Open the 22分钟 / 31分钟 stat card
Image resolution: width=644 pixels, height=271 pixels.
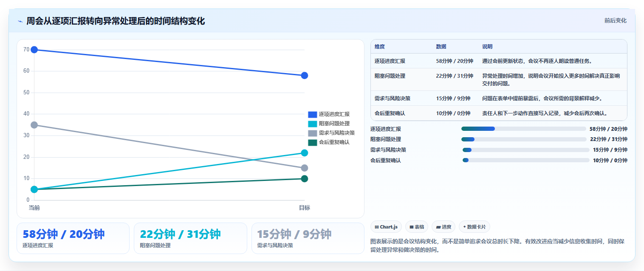click(x=190, y=238)
